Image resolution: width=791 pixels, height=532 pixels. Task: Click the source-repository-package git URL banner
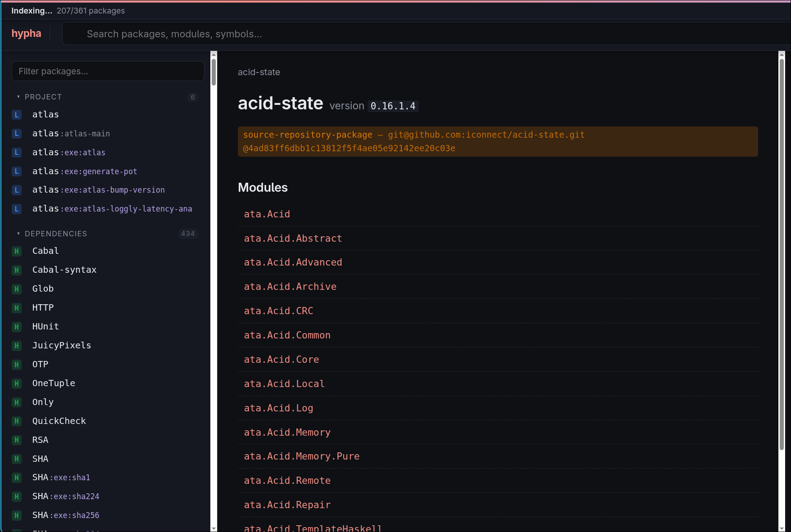pyautogui.click(x=498, y=141)
